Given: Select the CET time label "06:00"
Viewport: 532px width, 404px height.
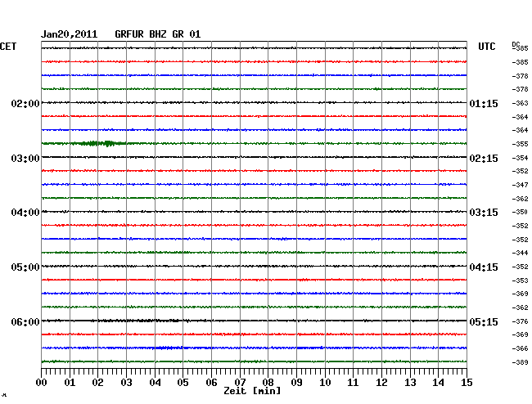Looking at the screenshot, I should [25, 321].
